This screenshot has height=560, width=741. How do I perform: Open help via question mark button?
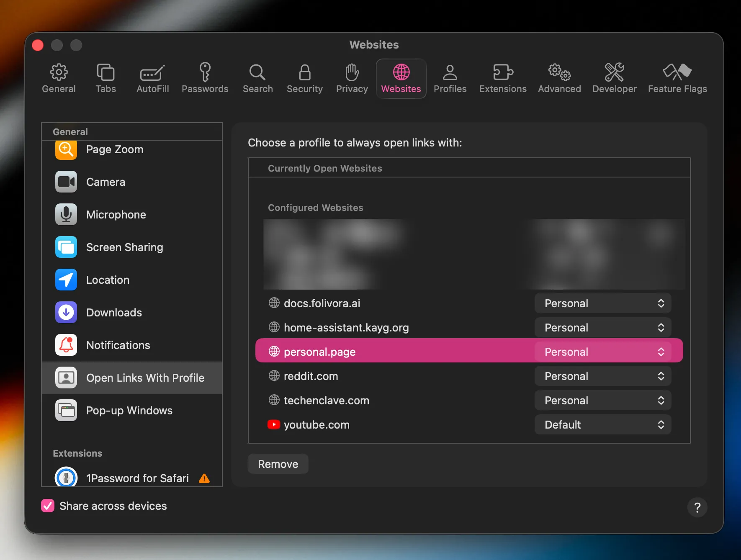pos(697,507)
